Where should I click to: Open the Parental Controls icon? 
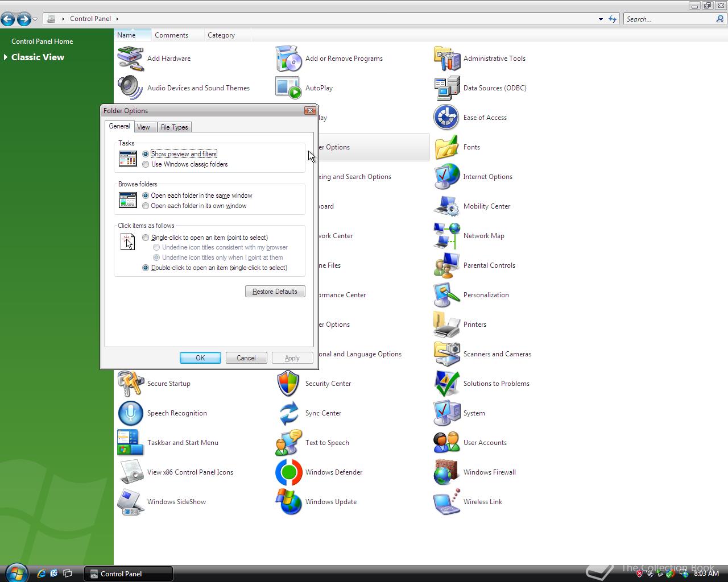[x=446, y=265]
